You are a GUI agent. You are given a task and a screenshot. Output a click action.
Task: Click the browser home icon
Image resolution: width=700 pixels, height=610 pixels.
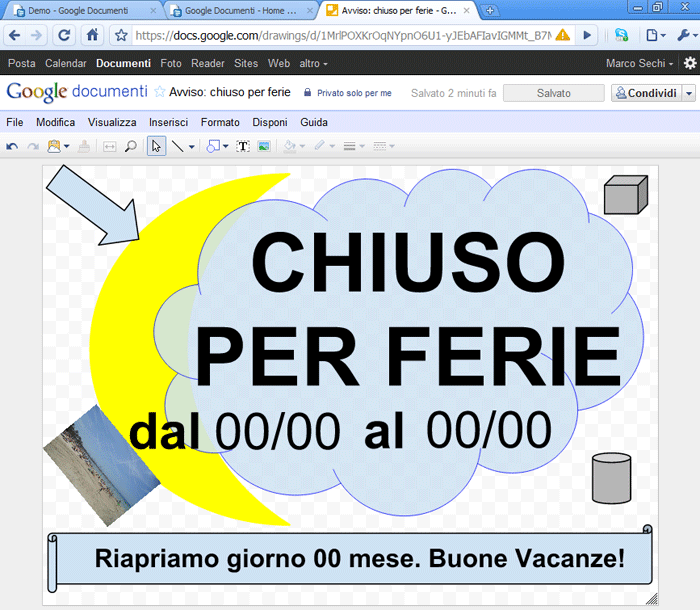92,35
